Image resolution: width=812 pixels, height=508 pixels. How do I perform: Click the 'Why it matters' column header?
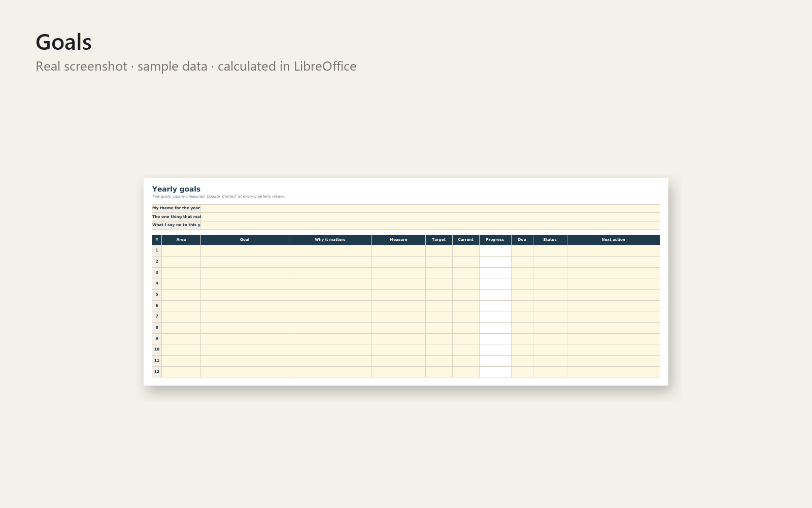(x=330, y=240)
